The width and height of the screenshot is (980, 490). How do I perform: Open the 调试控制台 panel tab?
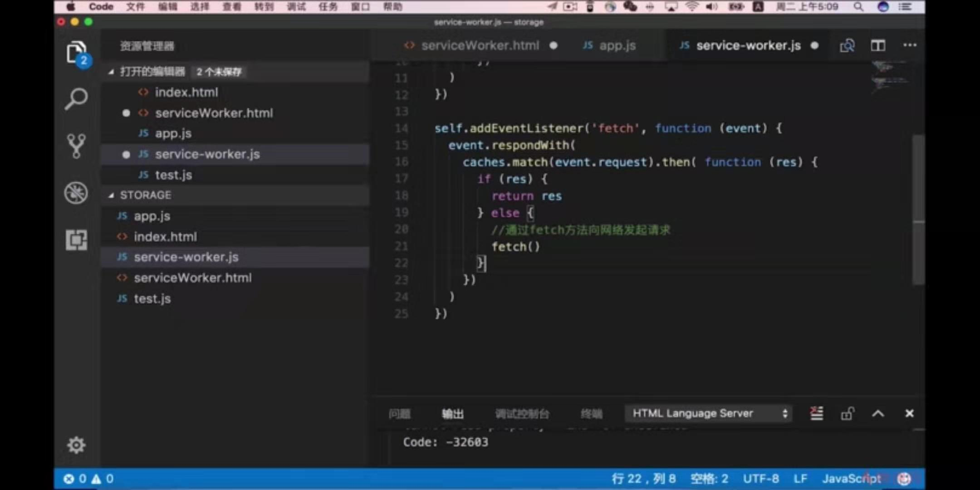(x=522, y=414)
